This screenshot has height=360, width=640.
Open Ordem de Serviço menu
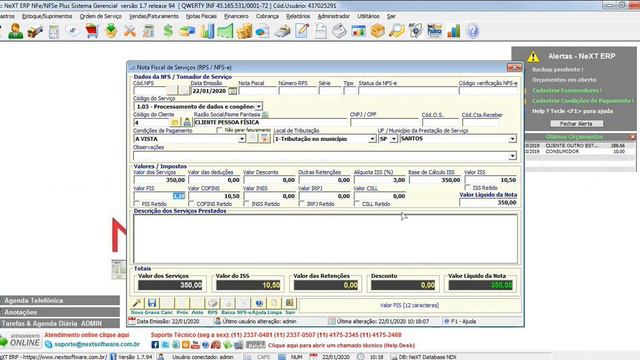[x=100, y=16]
